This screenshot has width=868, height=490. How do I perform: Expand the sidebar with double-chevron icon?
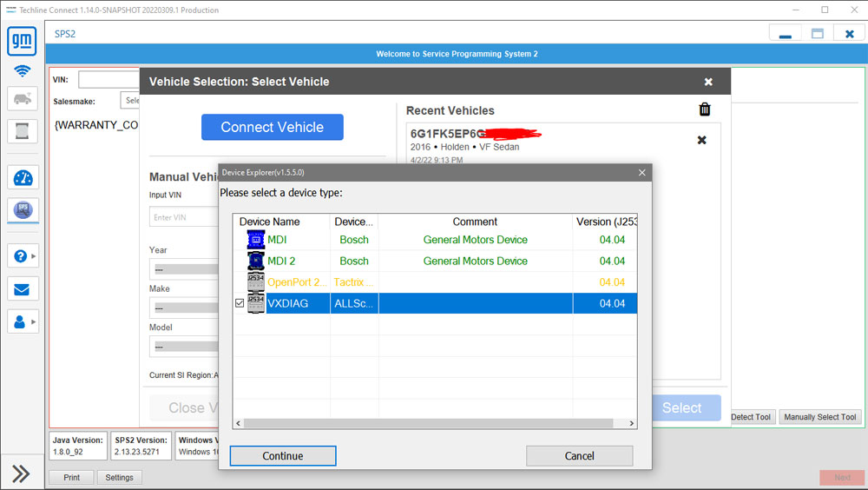click(x=22, y=473)
